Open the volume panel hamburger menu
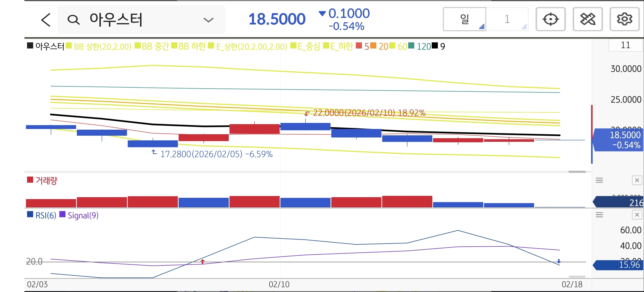The height and width of the screenshot is (292, 644). click(x=599, y=180)
